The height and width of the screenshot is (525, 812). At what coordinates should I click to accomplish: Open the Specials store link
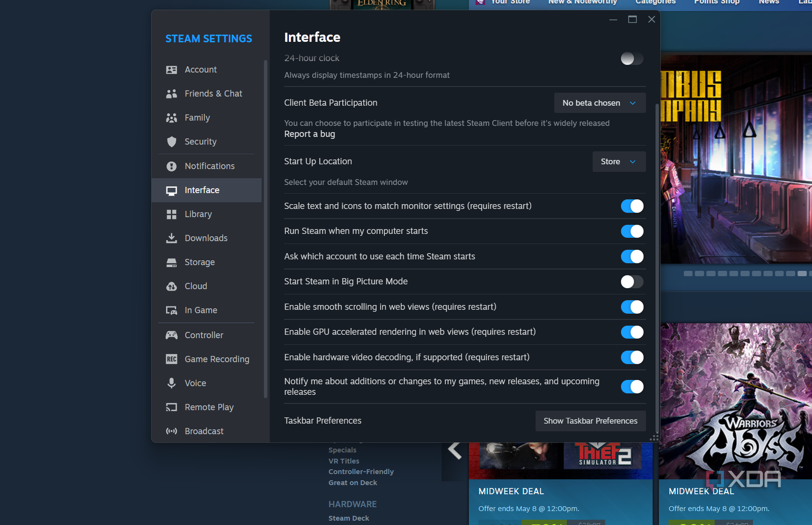(342, 450)
